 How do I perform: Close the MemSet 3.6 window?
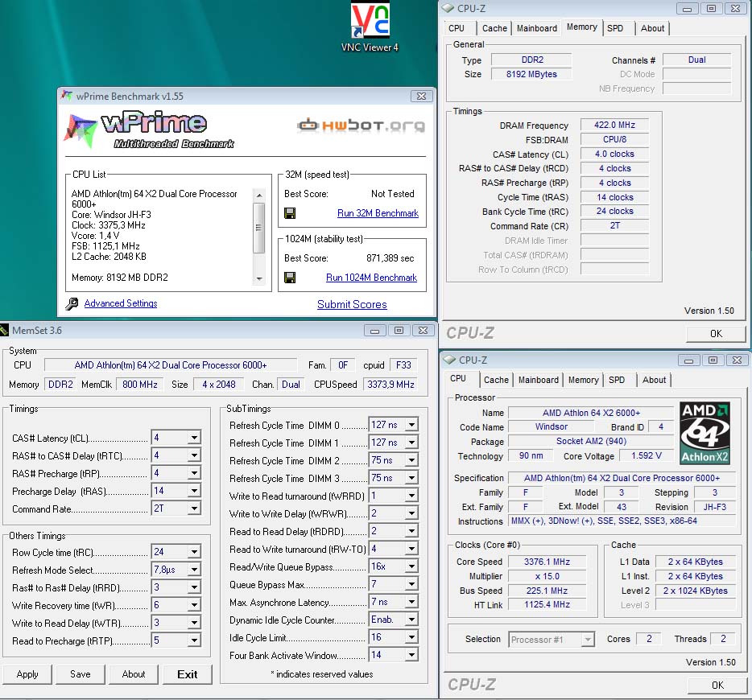coord(423,331)
